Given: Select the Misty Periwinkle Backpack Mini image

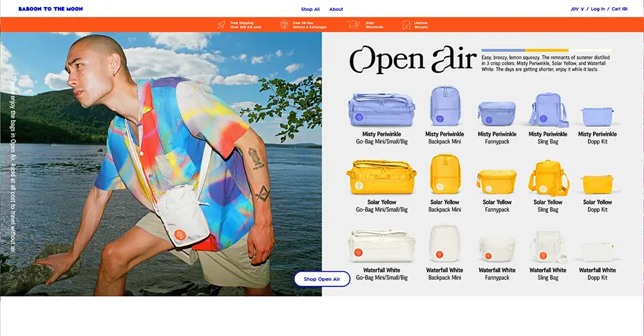Looking at the screenshot, I should point(444,107).
